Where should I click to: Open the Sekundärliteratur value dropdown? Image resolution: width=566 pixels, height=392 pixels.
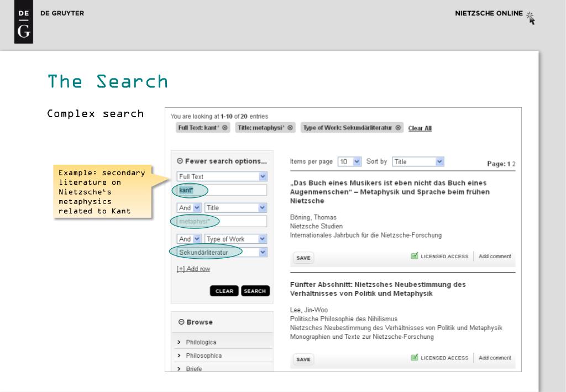tap(222, 252)
